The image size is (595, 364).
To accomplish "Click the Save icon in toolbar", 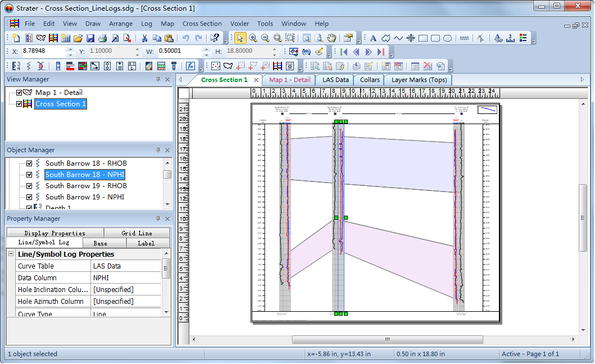I will coord(90,38).
